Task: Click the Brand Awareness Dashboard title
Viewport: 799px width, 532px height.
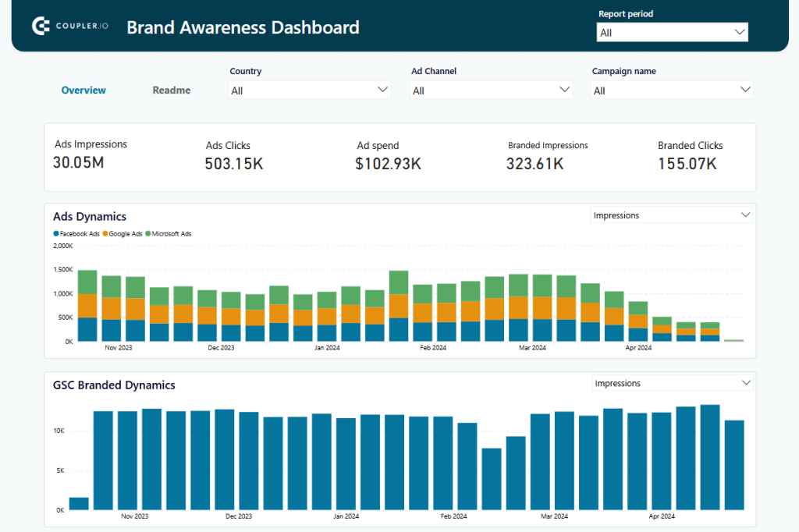Action: click(x=243, y=27)
